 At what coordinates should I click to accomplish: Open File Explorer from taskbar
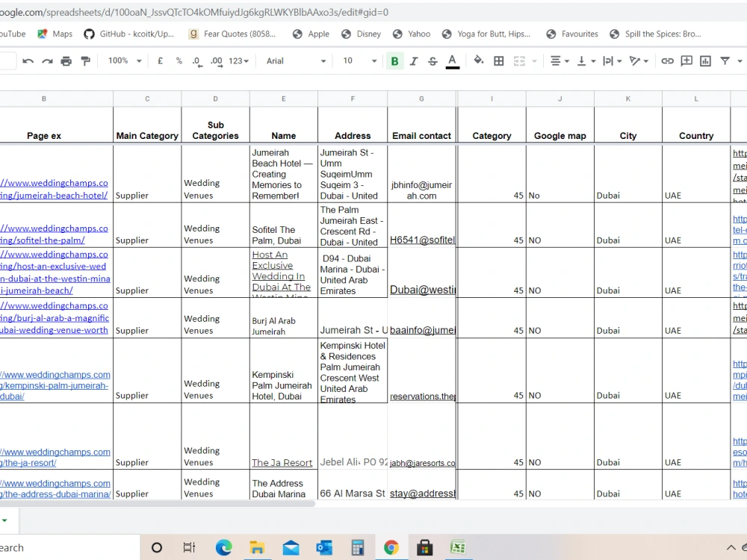pos(257,547)
